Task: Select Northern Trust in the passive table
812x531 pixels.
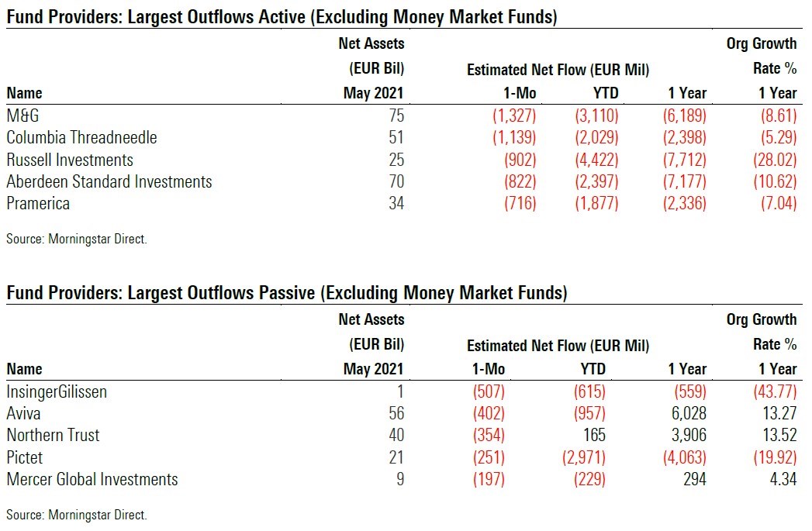Action: [53, 436]
